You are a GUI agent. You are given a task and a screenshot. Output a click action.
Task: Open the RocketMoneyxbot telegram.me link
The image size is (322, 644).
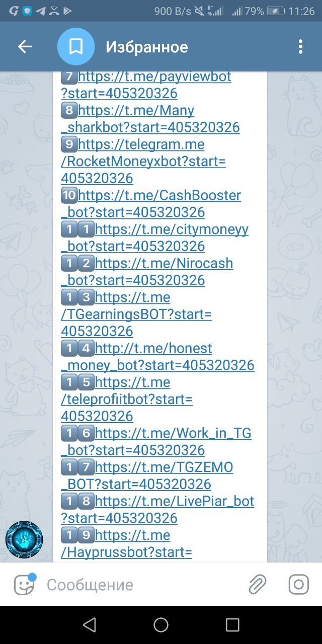[x=143, y=161]
